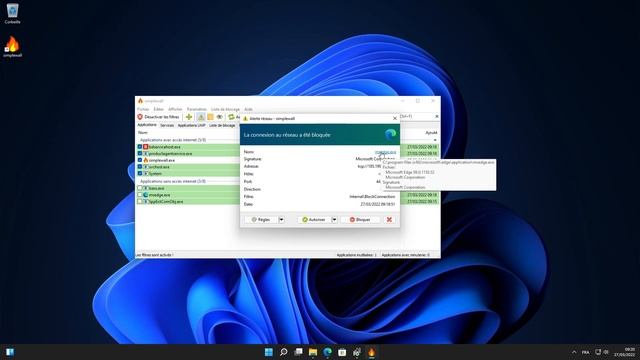
Task: Open the simplewall desktop shortcut
Action: 12,47
